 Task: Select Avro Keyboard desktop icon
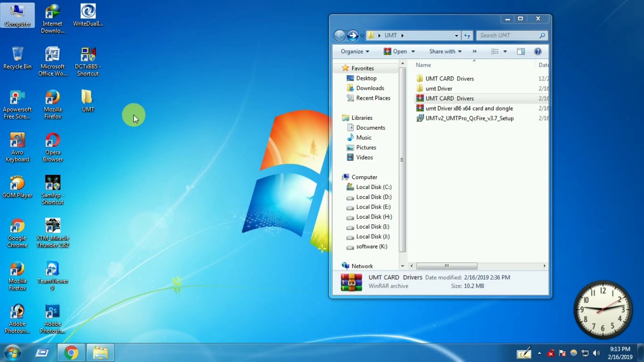pos(18,147)
